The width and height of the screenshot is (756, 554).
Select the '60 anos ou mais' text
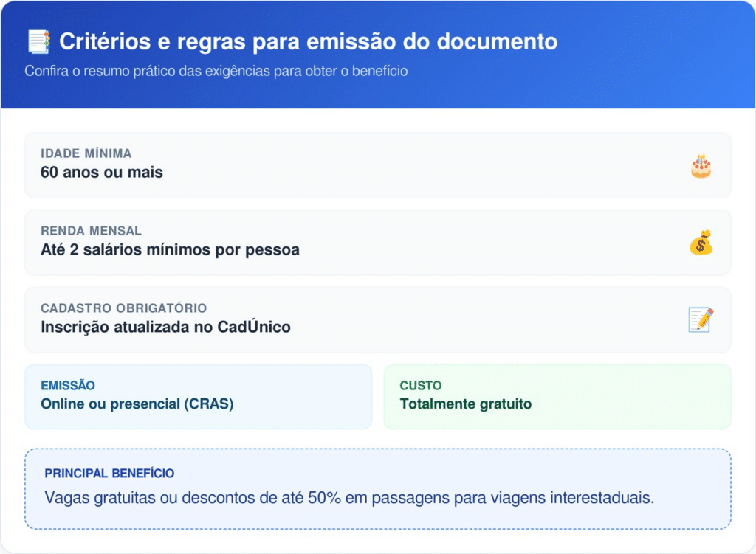pyautogui.click(x=102, y=173)
